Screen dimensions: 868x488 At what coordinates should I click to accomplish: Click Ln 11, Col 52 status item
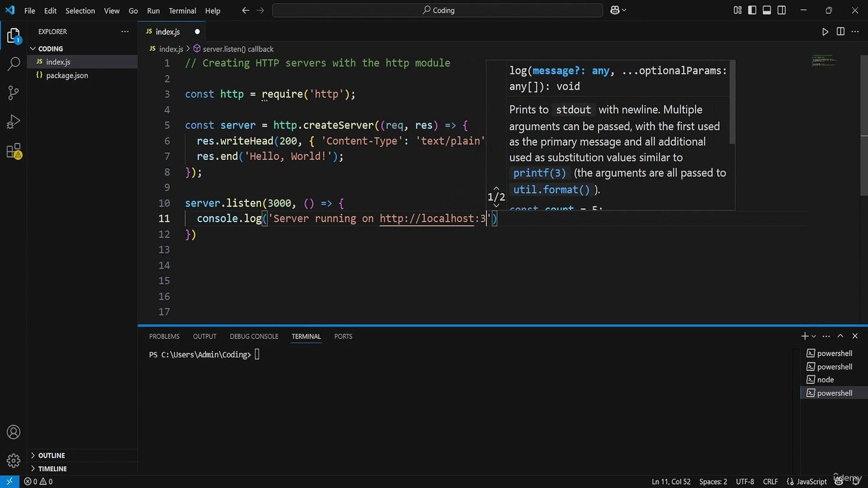(671, 481)
